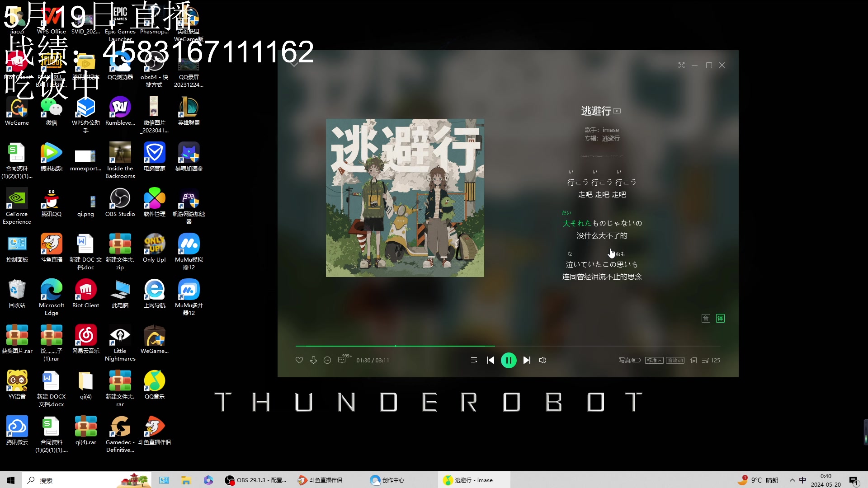Open the 腾讯视频 desktop icon
Screen dimensions: 868x488
point(52,157)
